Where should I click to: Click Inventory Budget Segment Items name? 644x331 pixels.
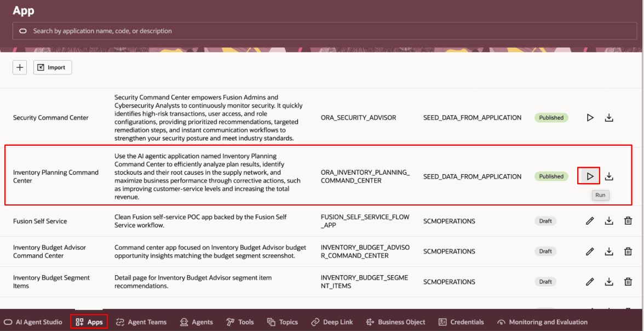(51, 282)
